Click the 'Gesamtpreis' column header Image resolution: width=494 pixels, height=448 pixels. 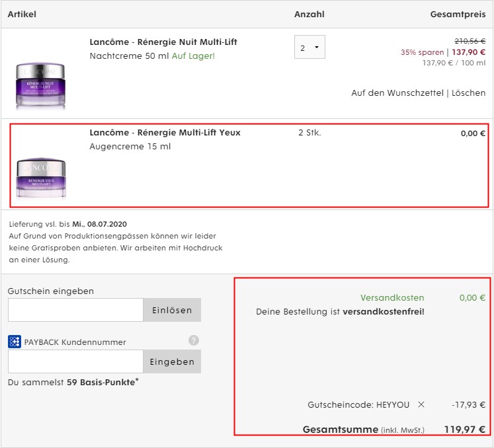(458, 14)
